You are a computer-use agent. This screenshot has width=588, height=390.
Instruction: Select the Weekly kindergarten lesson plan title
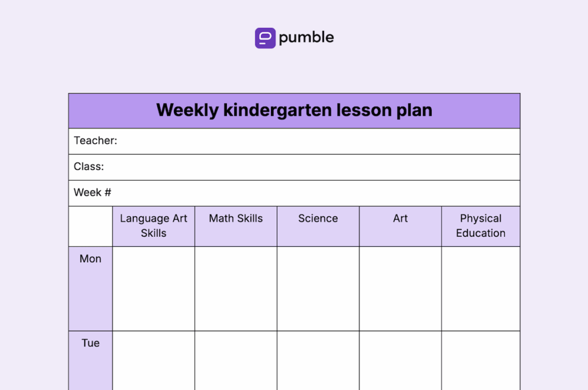point(295,110)
